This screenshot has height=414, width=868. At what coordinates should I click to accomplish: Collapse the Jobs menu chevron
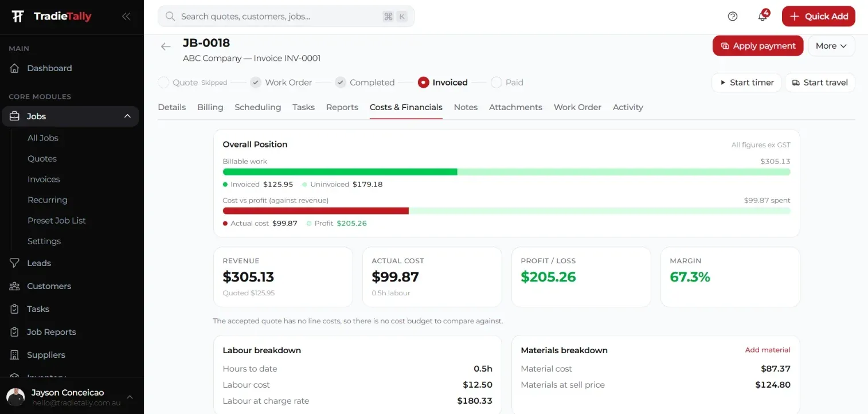click(x=127, y=116)
